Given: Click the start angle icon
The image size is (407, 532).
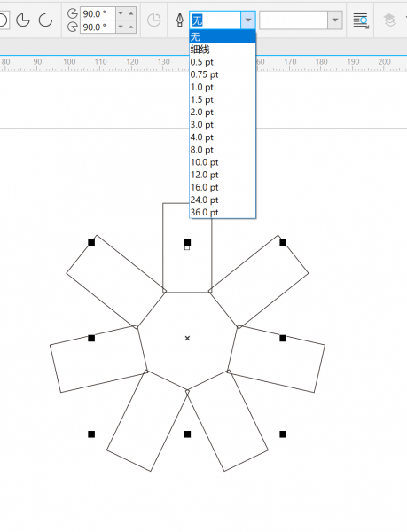Looking at the screenshot, I should tap(72, 13).
